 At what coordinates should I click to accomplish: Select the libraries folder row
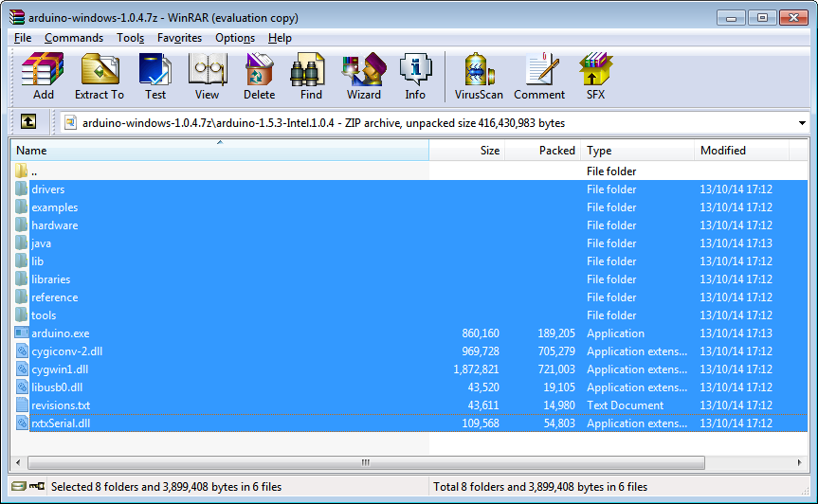click(x=411, y=279)
